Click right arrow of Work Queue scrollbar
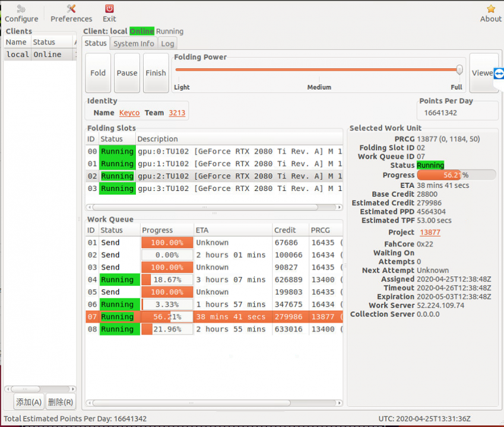This screenshot has height=427, width=504. [339, 403]
